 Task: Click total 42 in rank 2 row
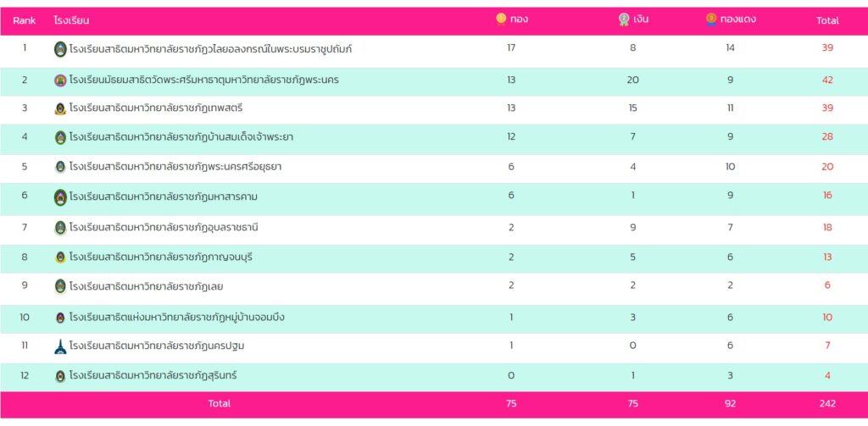coord(827,80)
